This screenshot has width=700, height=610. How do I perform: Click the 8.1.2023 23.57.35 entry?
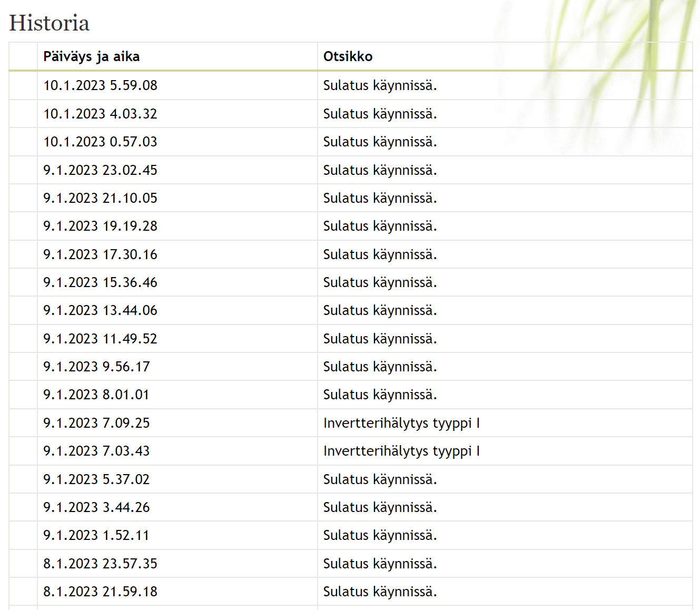100,564
